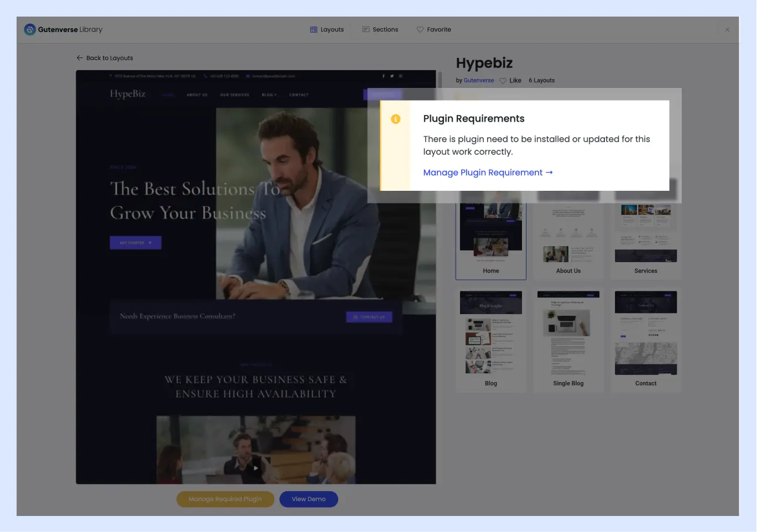Viewport: 757px width, 532px height.
Task: Open the Gutenverse author link
Action: [478, 81]
